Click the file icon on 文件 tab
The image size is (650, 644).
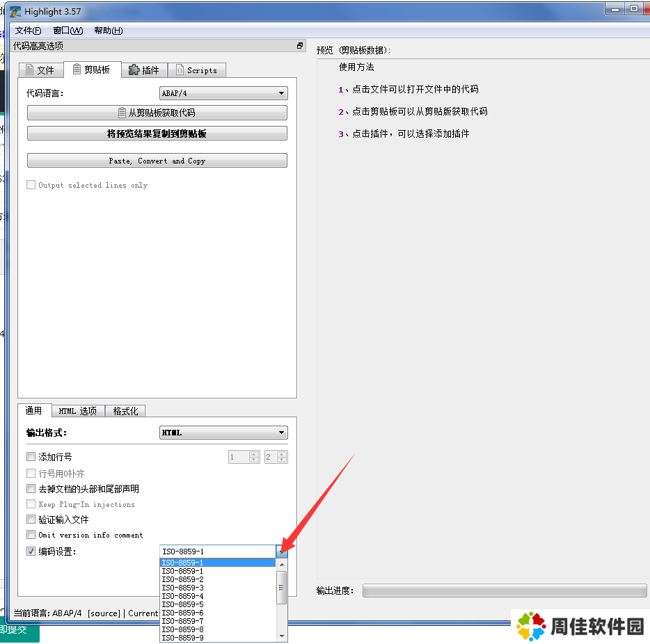click(x=29, y=70)
